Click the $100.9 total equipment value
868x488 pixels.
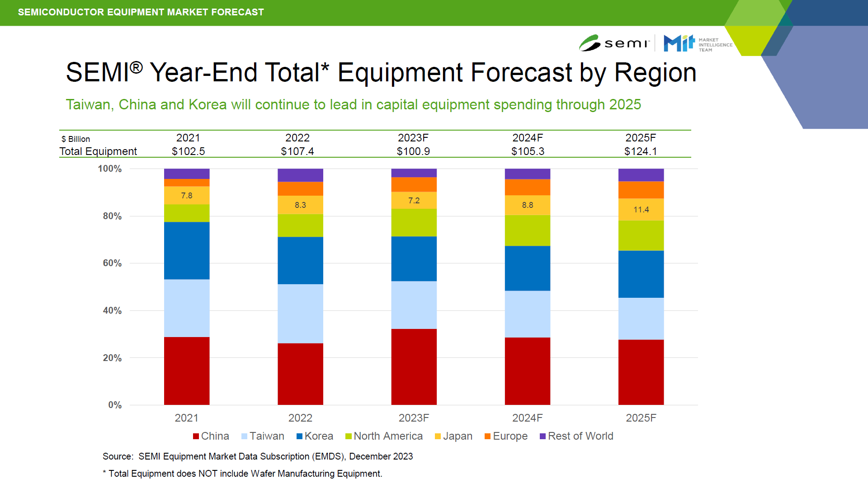(414, 151)
